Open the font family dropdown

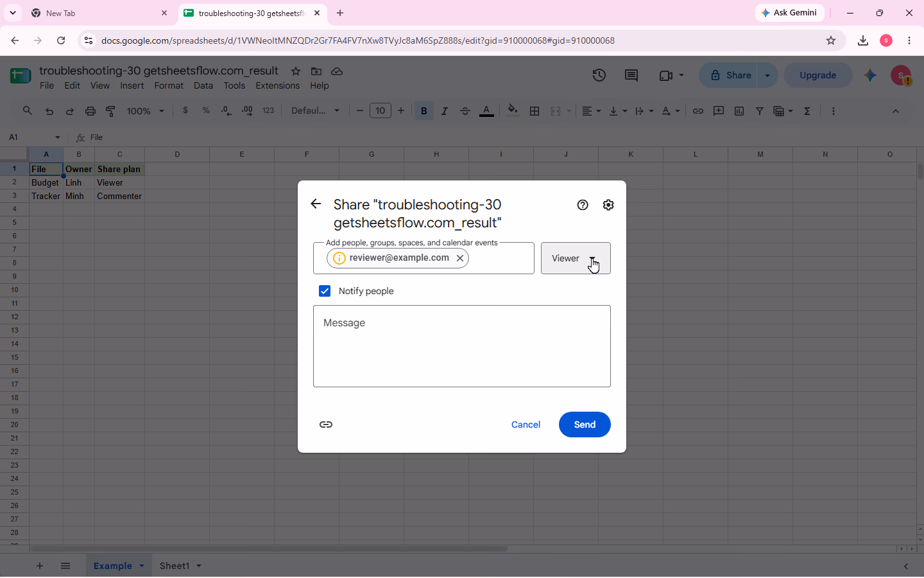tap(316, 110)
